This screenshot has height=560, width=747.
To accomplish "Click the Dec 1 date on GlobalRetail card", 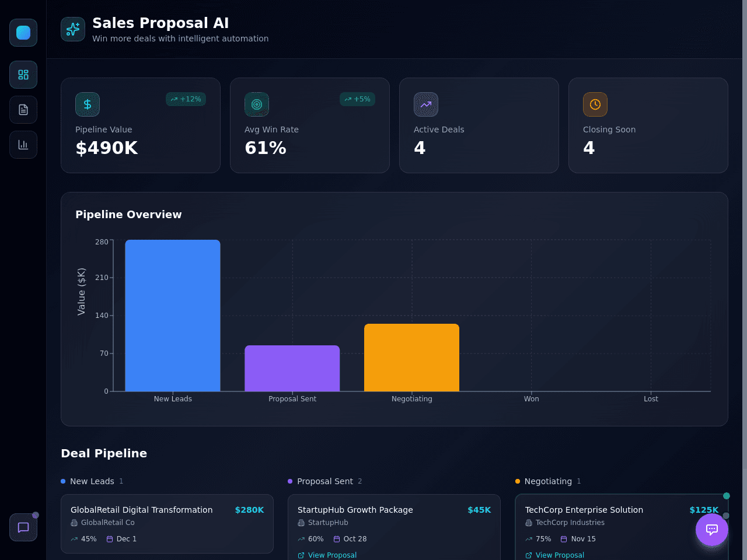I will click(x=121, y=539).
